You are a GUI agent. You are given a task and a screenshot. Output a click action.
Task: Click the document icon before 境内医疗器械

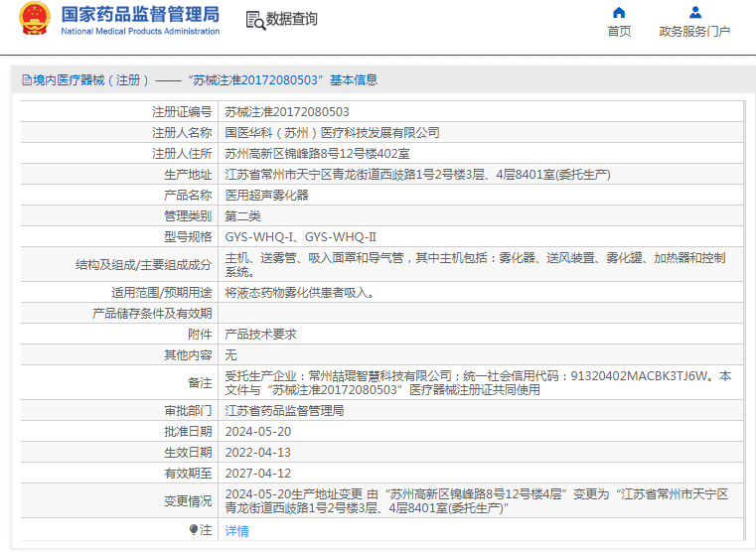27,80
